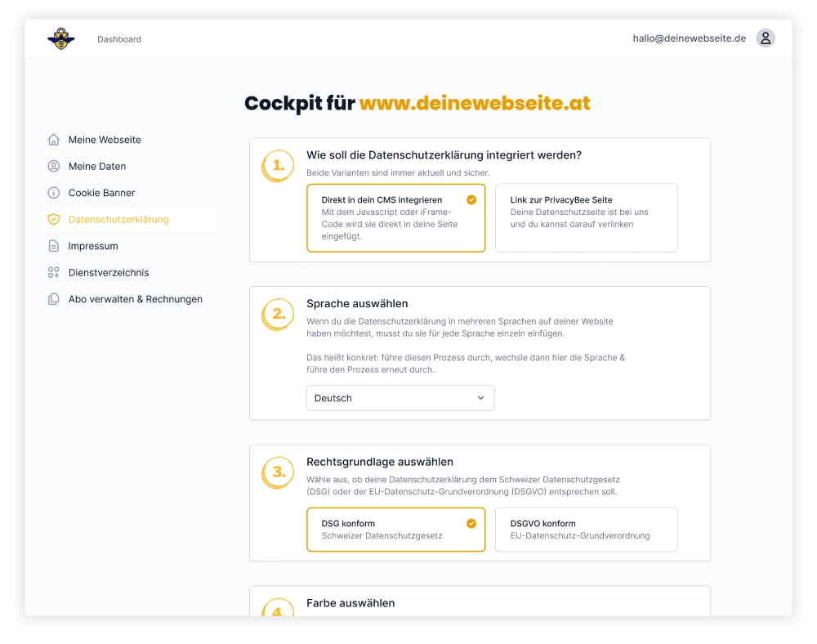Screen dimensions: 817x644
Task: Open the Dashboard link in header
Action: 119,39
